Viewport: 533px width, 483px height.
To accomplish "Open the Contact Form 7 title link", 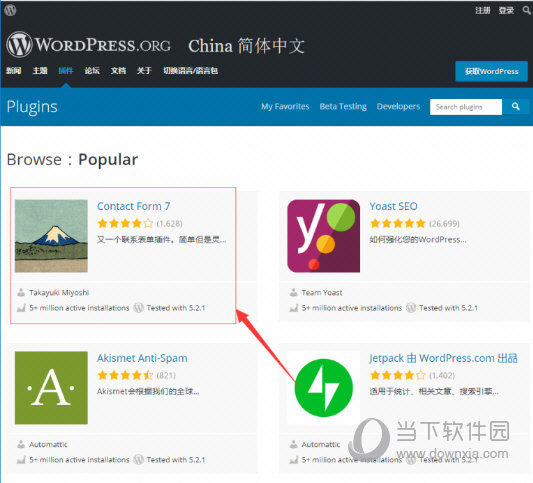I will (x=134, y=206).
